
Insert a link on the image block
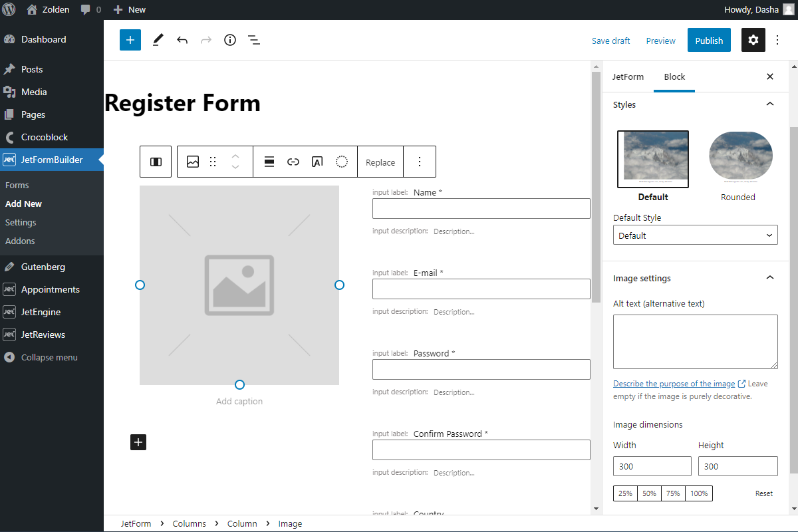click(x=293, y=162)
